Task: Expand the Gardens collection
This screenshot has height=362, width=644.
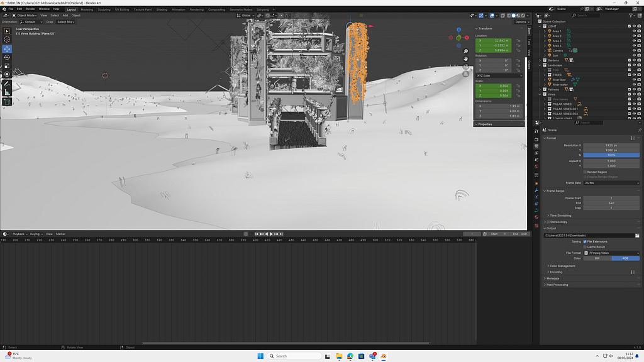Action: point(540,60)
